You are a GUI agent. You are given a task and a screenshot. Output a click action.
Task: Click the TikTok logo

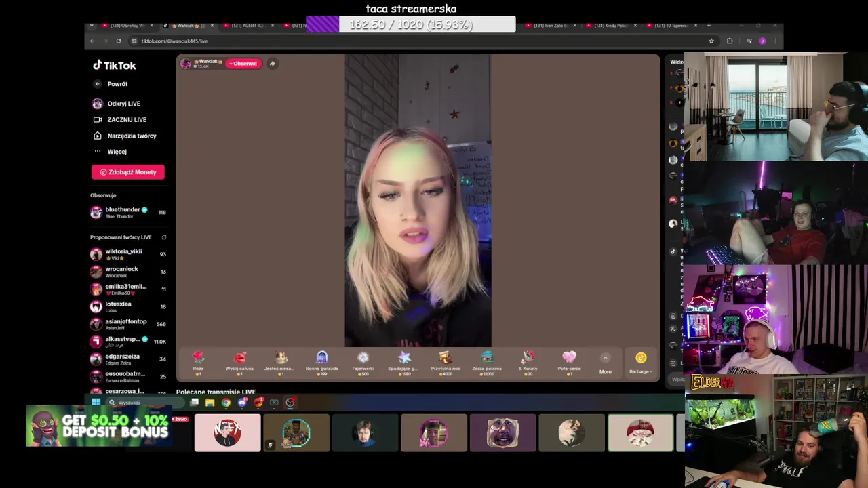point(115,65)
